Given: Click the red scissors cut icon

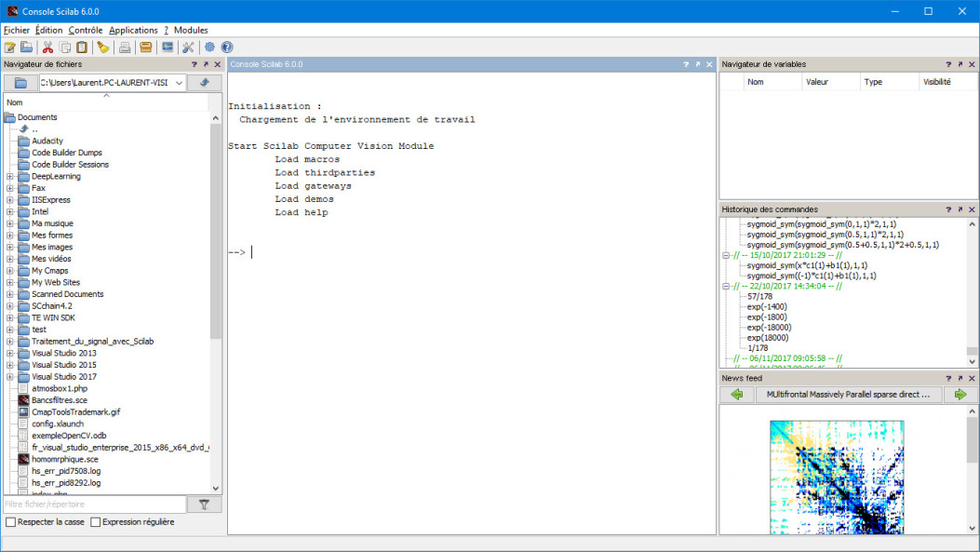Looking at the screenshot, I should [47, 47].
